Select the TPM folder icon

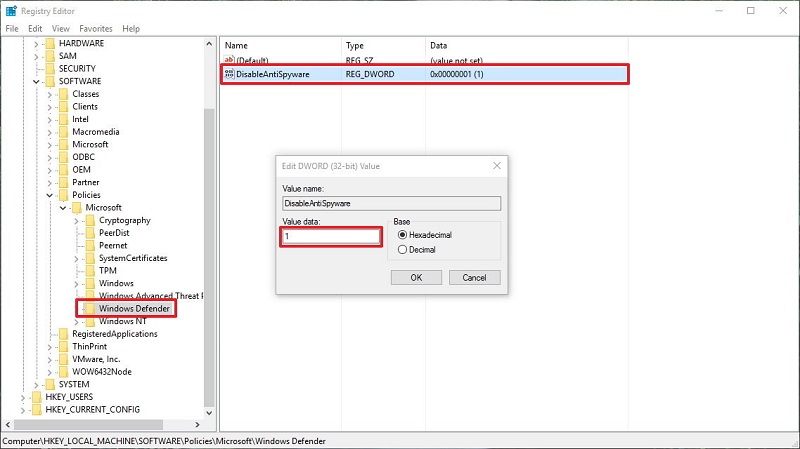click(x=90, y=271)
